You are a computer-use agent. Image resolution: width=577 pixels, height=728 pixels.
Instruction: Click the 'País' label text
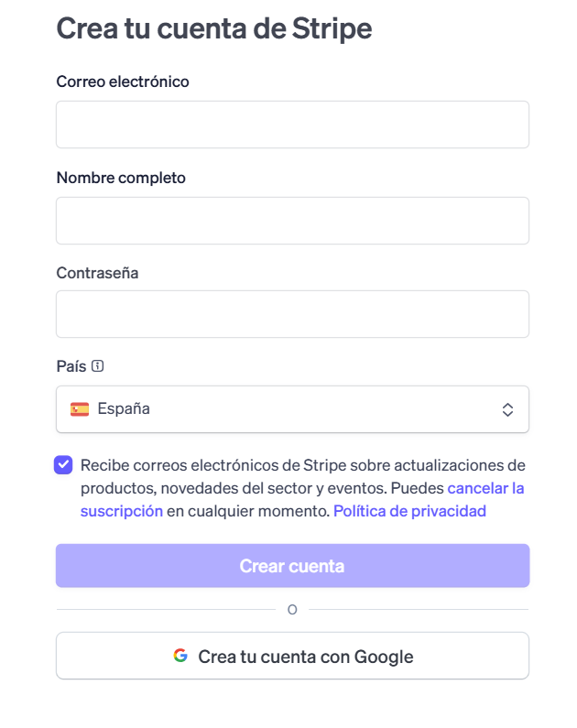pos(71,366)
